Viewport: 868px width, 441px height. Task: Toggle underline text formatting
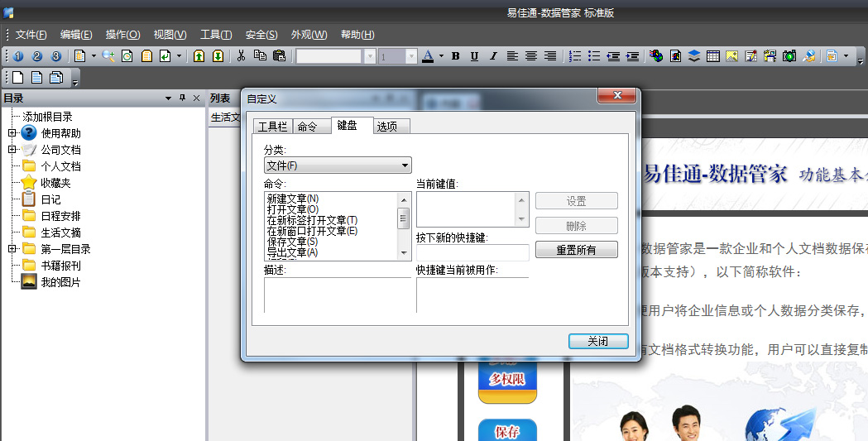coord(474,56)
